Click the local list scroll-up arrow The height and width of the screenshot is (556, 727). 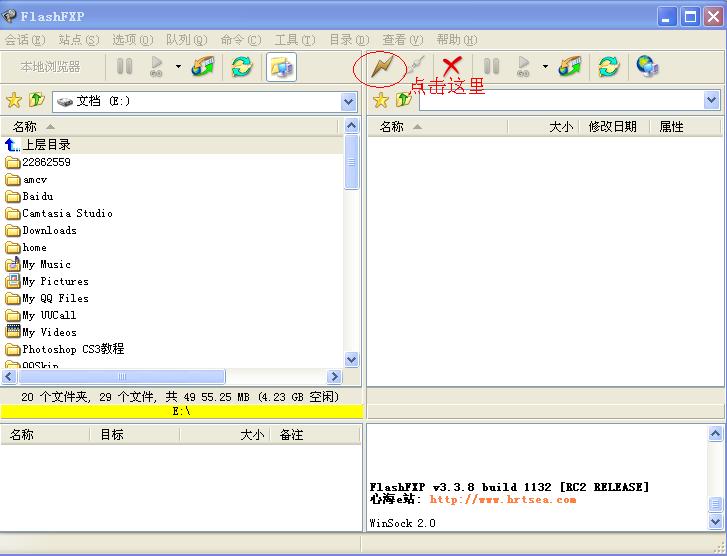pos(351,126)
